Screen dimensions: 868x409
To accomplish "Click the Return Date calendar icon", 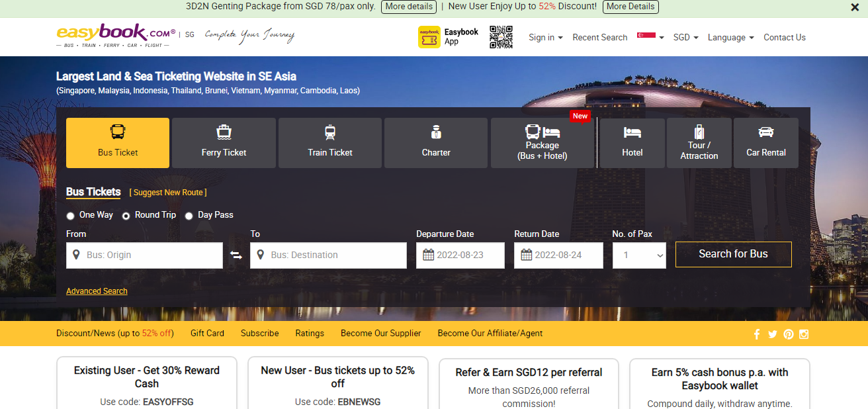I will [527, 255].
